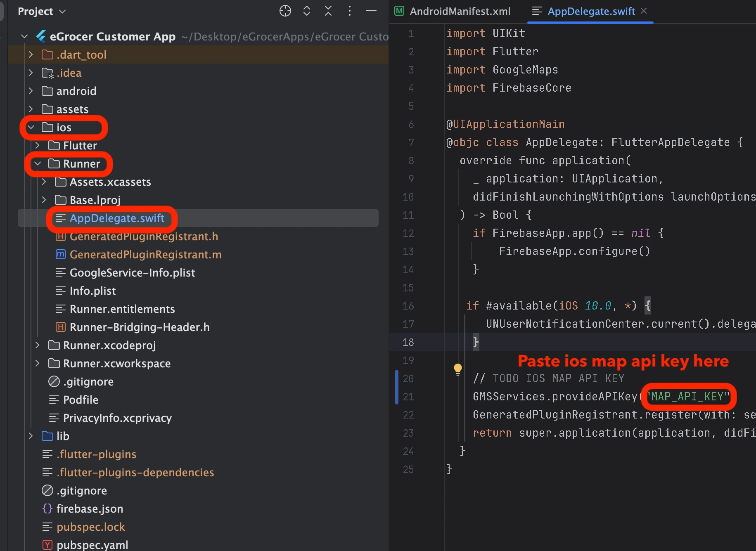The height and width of the screenshot is (551, 756).
Task: Click the Runner.xcworkspace folder icon
Action: coord(54,363)
